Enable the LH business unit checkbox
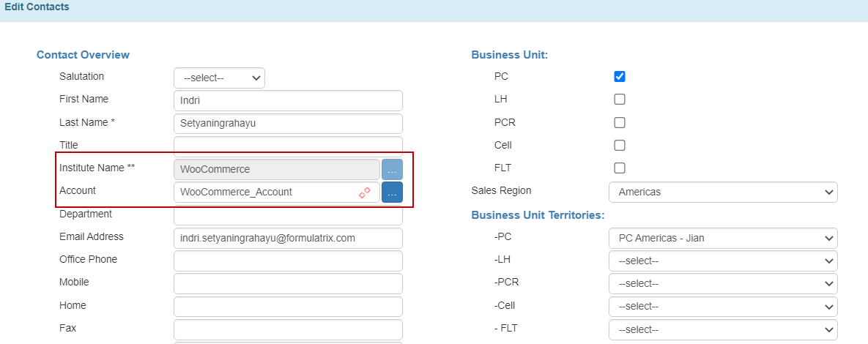868x344 pixels. coord(620,100)
